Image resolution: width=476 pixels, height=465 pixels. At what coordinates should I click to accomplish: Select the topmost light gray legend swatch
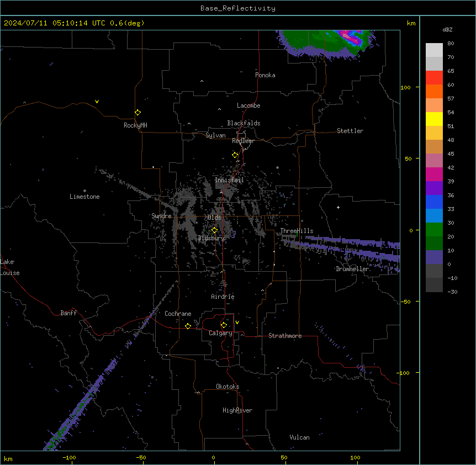[434, 50]
